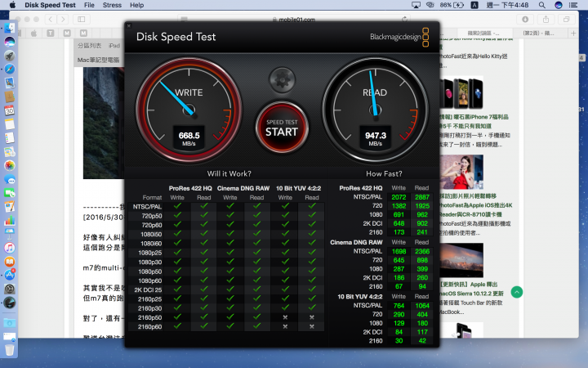Click the Will it Work? heading
588x368 pixels.
[229, 173]
